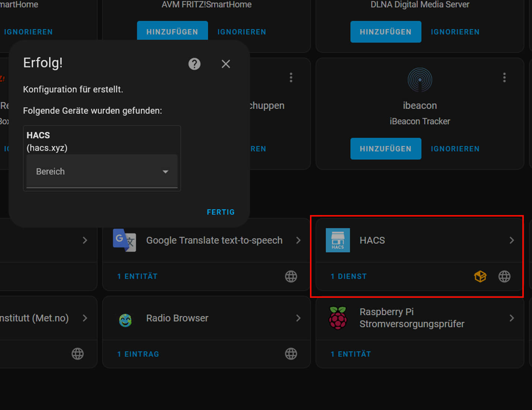Click the cloud globe icon on Radio Browser card
The width and height of the screenshot is (532, 410).
pyautogui.click(x=291, y=354)
